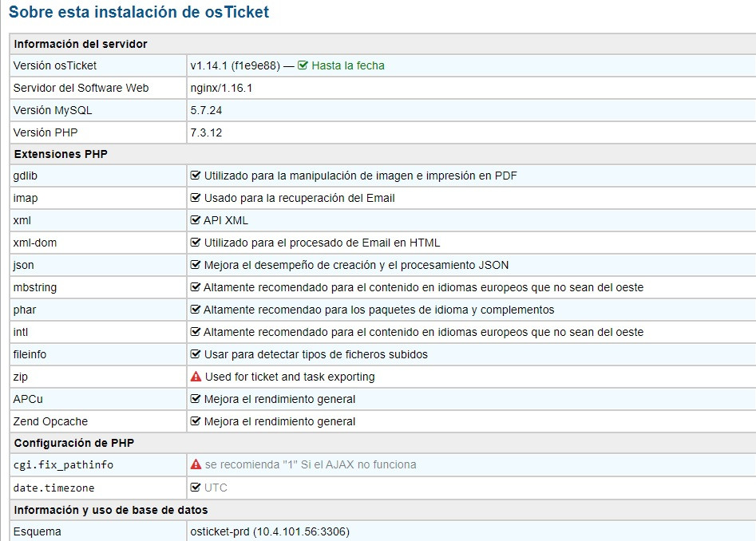
Task: Click the page title 'Sobre esta instalación de osTicket'
Action: pos(139,12)
